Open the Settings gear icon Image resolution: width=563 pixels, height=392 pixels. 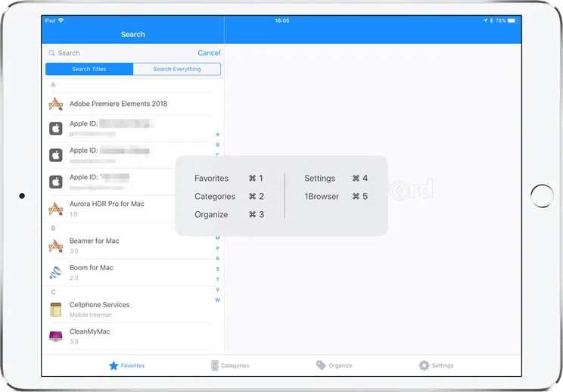click(x=424, y=366)
